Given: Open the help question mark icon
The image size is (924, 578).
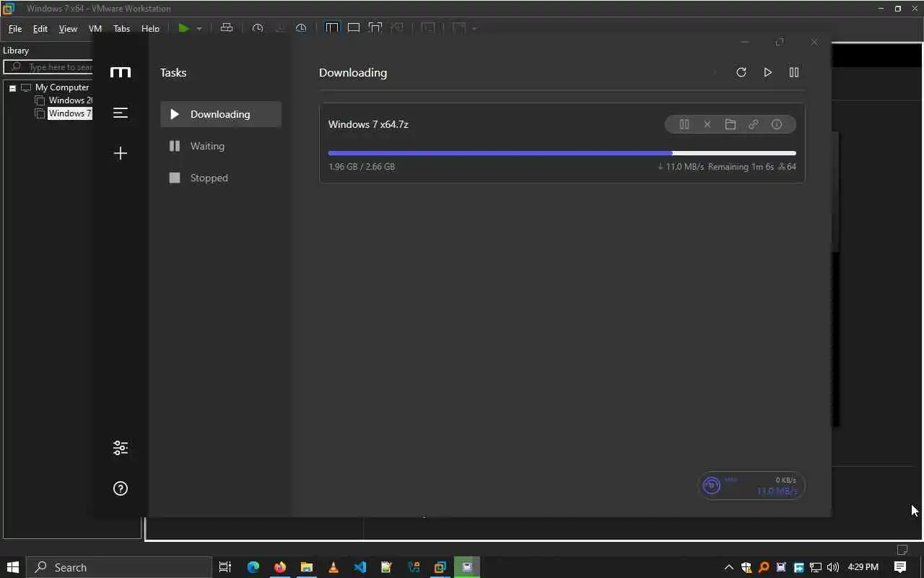Looking at the screenshot, I should (121, 488).
